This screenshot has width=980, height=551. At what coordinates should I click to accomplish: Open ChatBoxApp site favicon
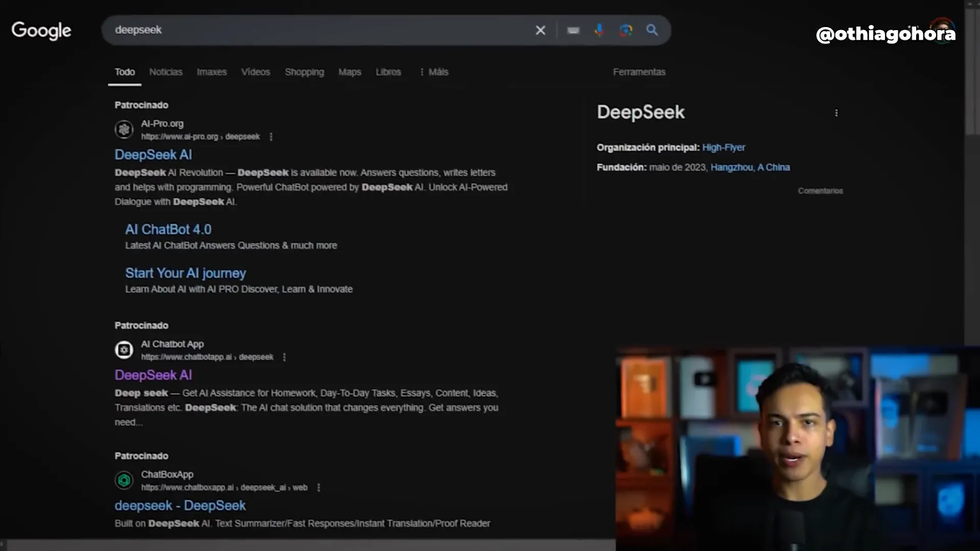[124, 480]
